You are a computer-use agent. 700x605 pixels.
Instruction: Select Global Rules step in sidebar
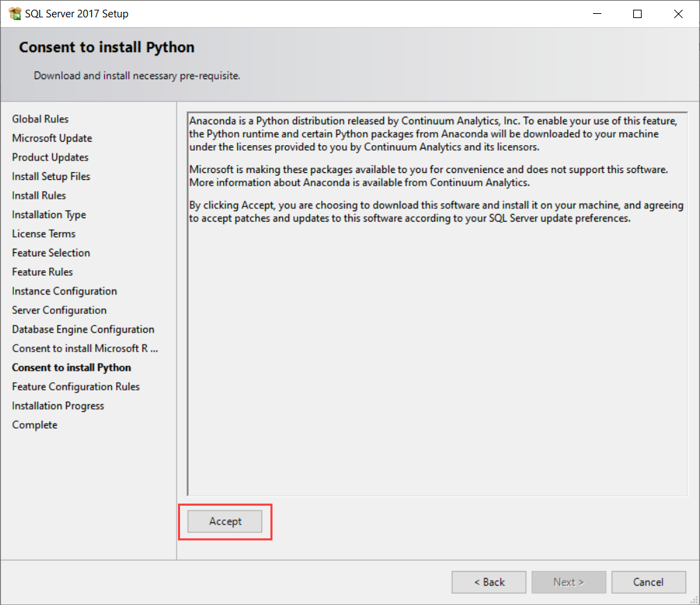pos(40,119)
